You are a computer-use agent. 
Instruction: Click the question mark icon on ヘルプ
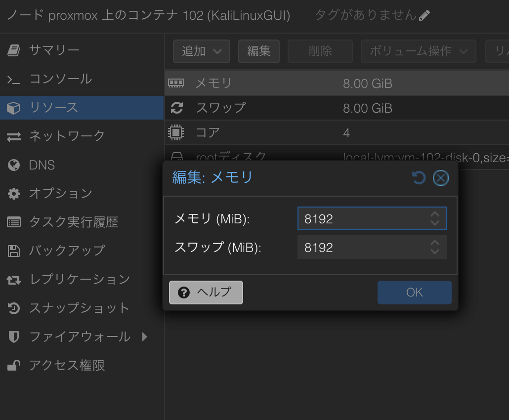pos(183,292)
